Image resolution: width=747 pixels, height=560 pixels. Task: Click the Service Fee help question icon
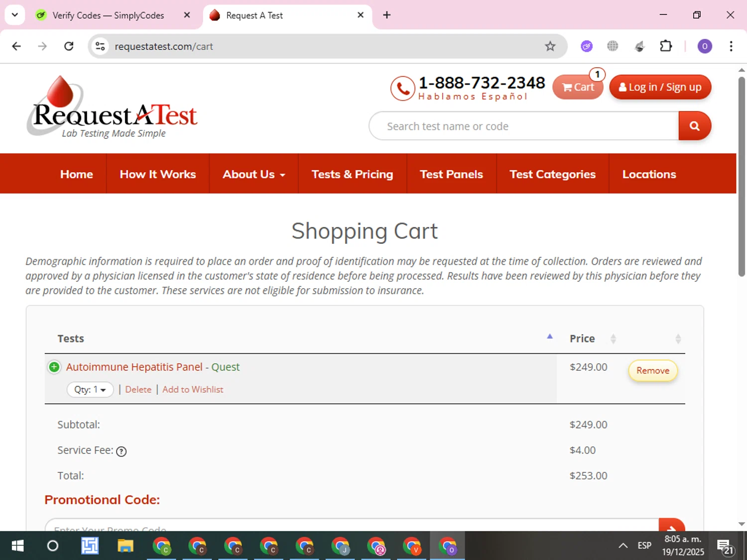point(121,451)
